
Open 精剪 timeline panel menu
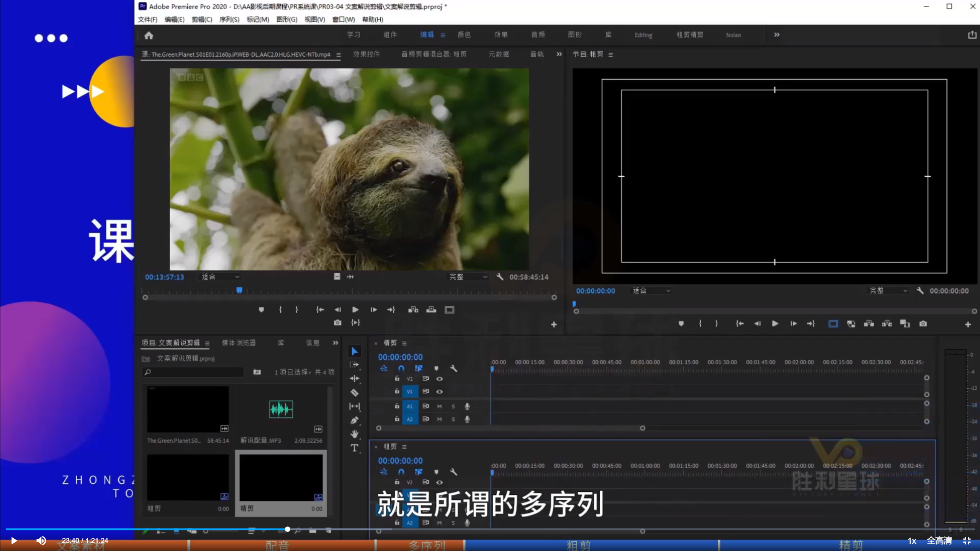(x=404, y=343)
